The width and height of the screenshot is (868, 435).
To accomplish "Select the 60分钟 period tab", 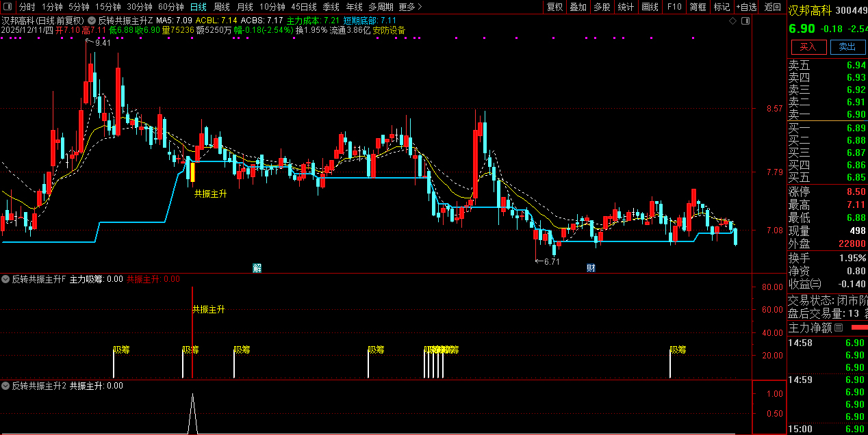I will 171,7.
